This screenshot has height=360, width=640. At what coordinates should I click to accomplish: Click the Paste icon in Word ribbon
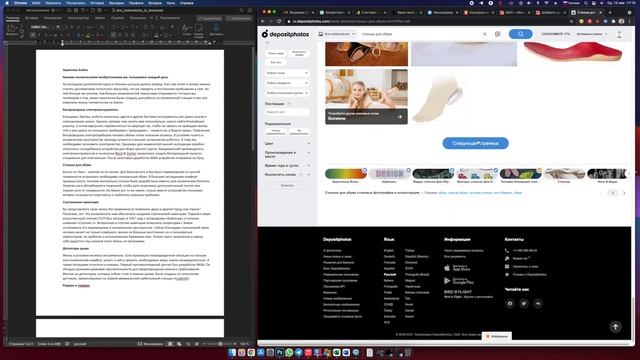(x=11, y=29)
